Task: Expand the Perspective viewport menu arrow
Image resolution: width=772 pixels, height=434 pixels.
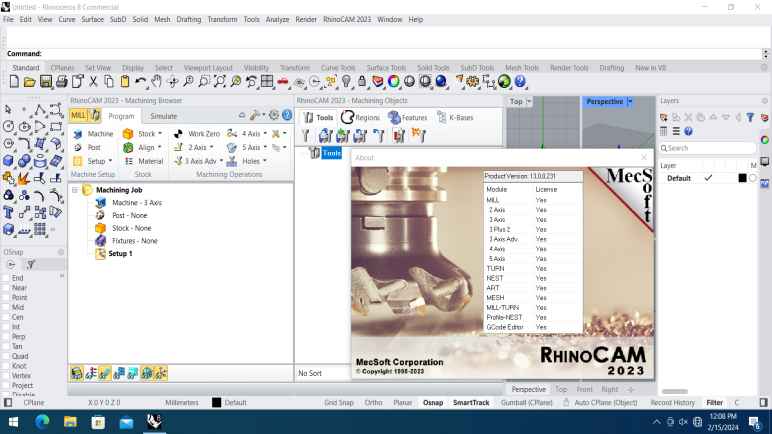Action: (631, 102)
